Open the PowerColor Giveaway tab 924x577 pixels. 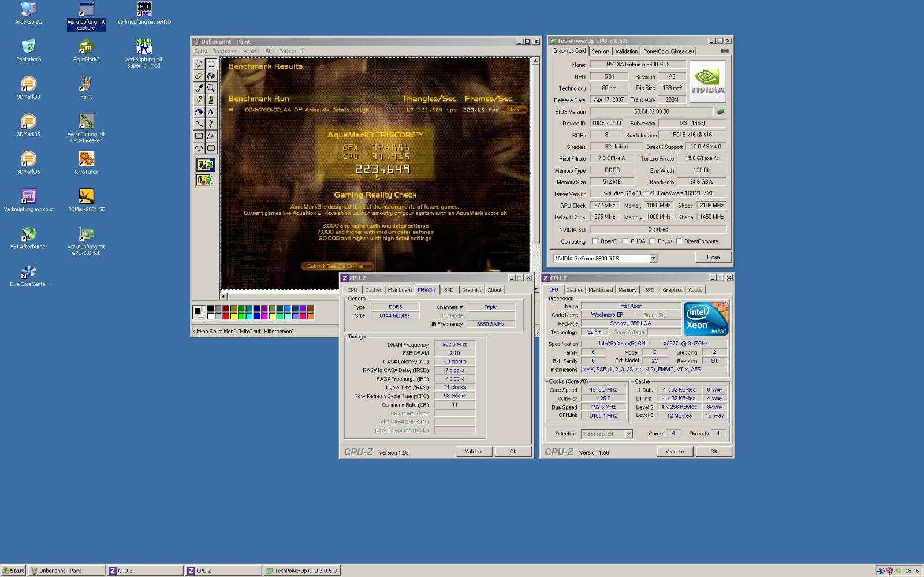669,51
